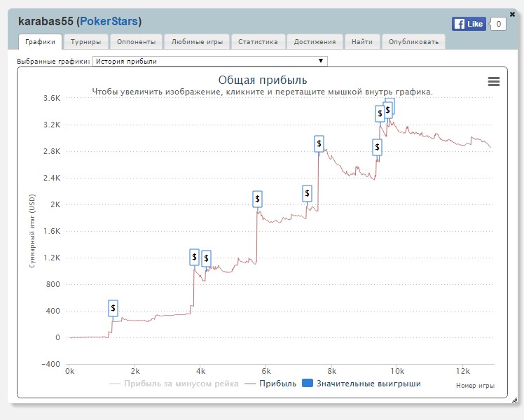This screenshot has height=420, width=524.
Task: Click the 12k x-axis label
Action: pos(462,371)
